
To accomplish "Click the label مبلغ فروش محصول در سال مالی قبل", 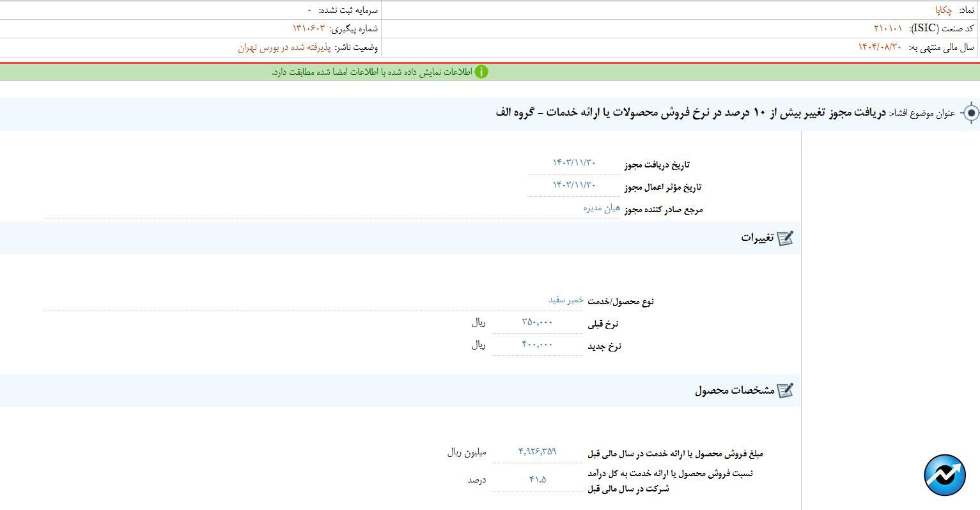I will pyautogui.click(x=675, y=454).
